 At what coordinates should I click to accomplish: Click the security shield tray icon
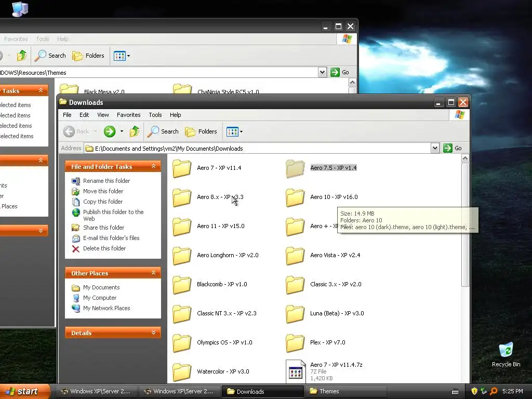point(474,391)
